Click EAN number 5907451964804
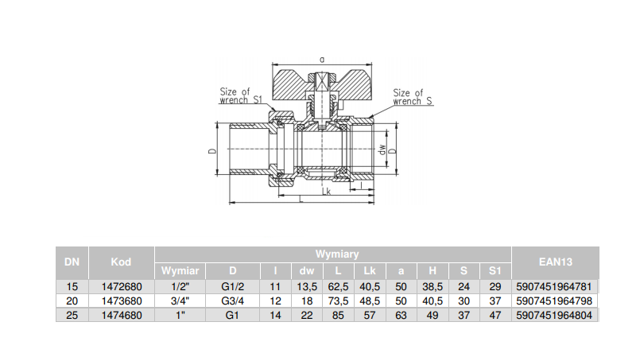The image size is (644, 357). (555, 315)
